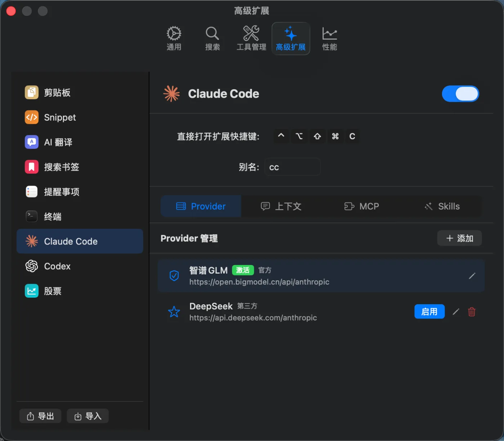Click the 智谱 GLM shield icon
Viewport: 504px width, 441px height.
click(x=174, y=276)
